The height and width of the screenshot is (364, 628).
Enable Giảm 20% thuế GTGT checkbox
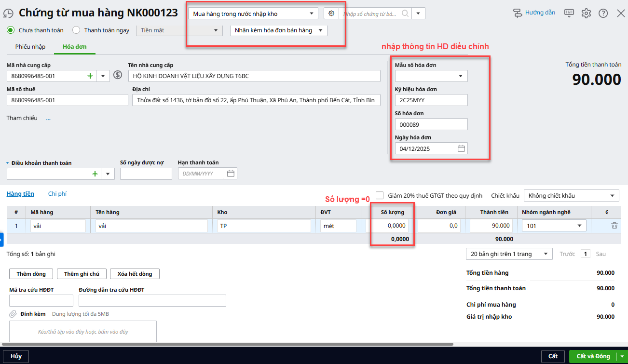click(x=380, y=195)
